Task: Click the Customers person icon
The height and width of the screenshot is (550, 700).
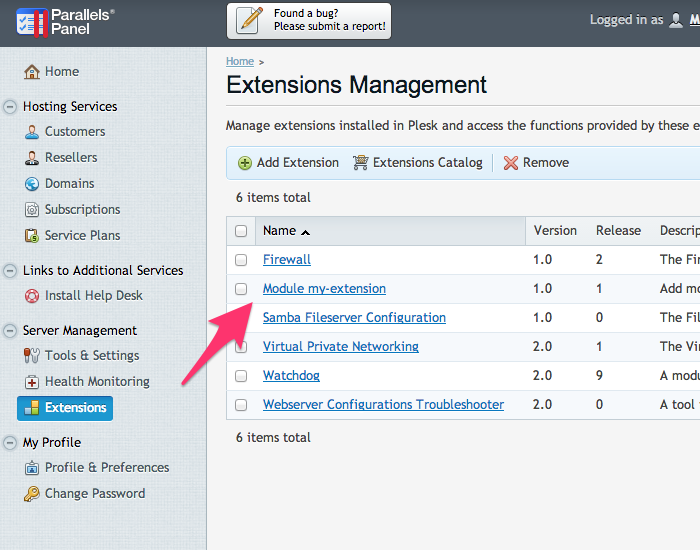Action: pos(32,132)
